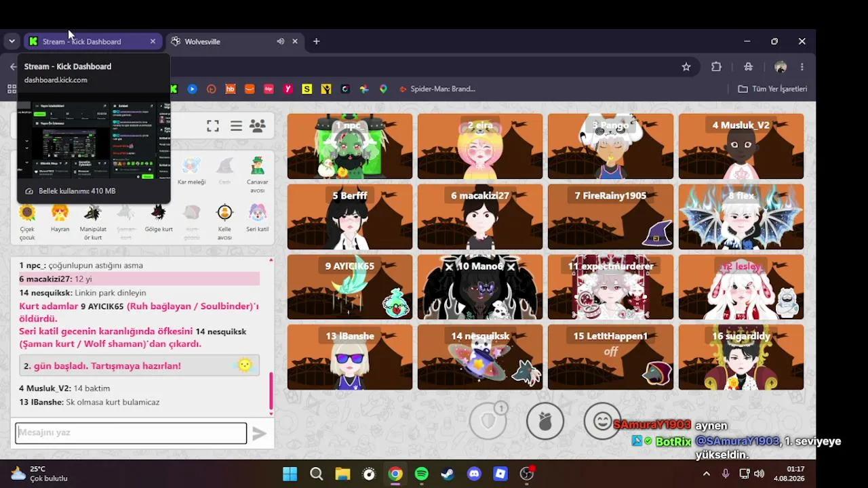This screenshot has height=488, width=868.
Task: Select player card 14 nesquiksk
Action: (480, 357)
